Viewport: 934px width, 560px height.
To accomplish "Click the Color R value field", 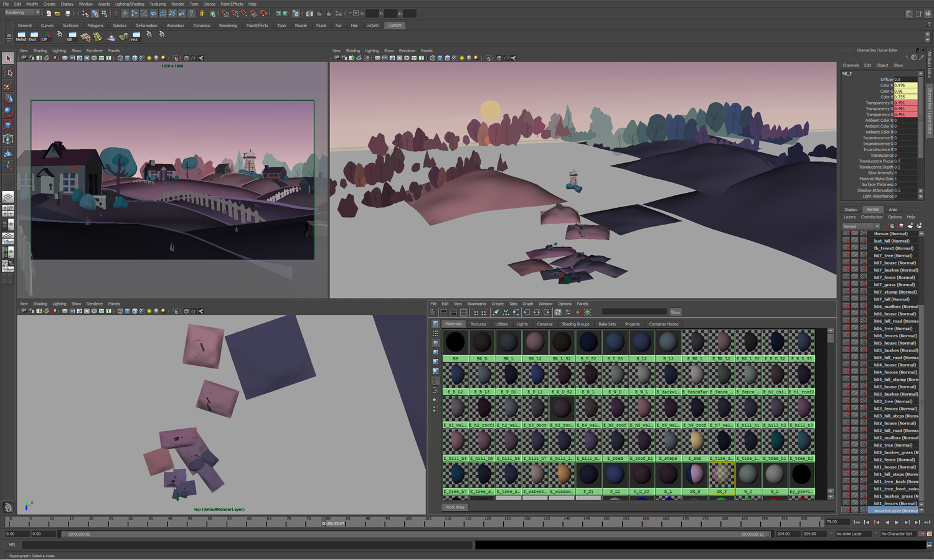I will pyautogui.click(x=905, y=85).
